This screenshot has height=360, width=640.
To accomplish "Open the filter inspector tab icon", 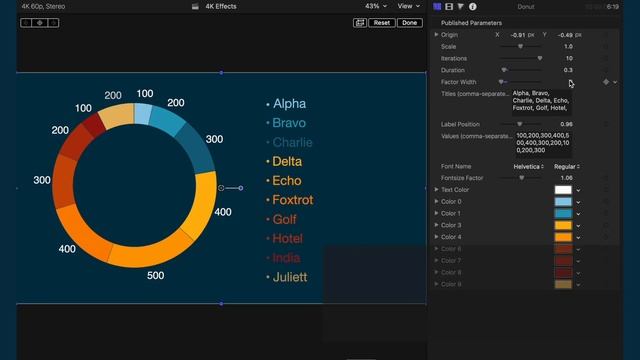I will coord(460,7).
